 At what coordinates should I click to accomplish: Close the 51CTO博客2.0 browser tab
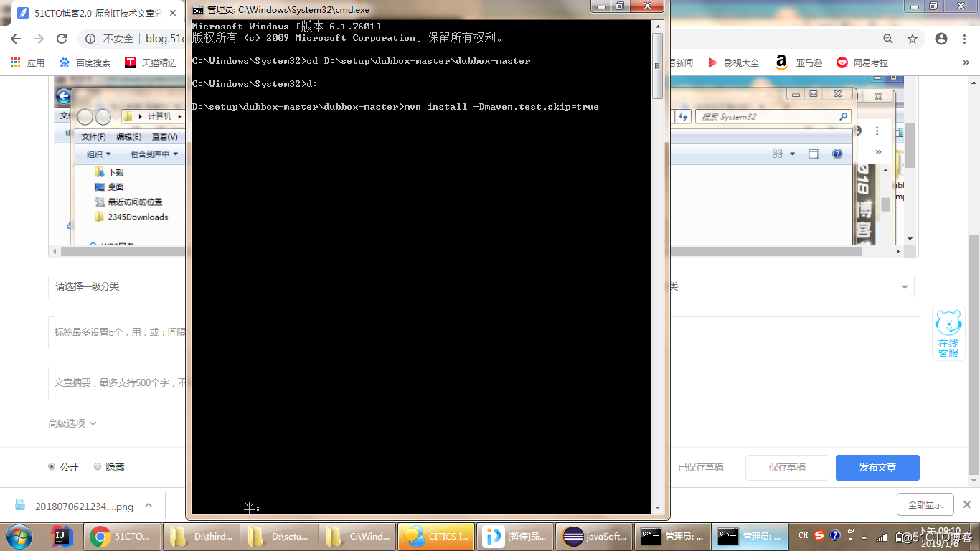[172, 12]
